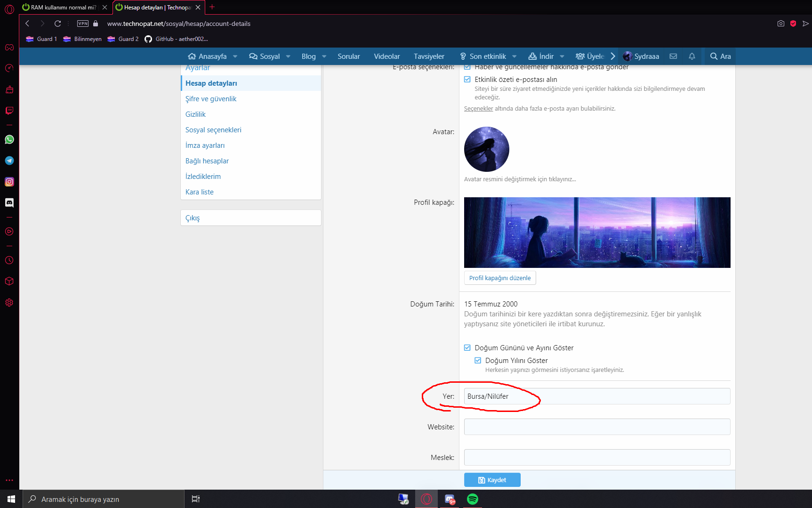Show more navigation items with right chevron

point(613,56)
